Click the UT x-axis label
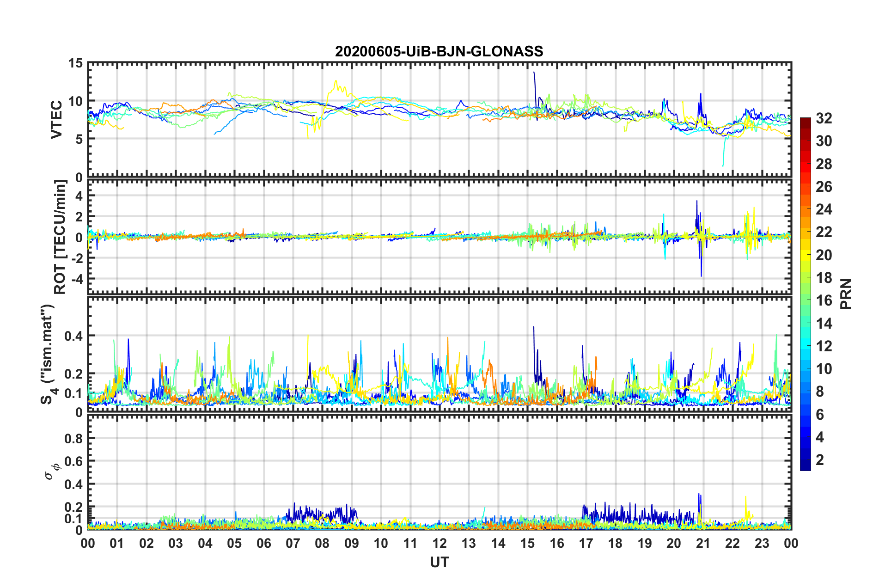 [x=439, y=562]
